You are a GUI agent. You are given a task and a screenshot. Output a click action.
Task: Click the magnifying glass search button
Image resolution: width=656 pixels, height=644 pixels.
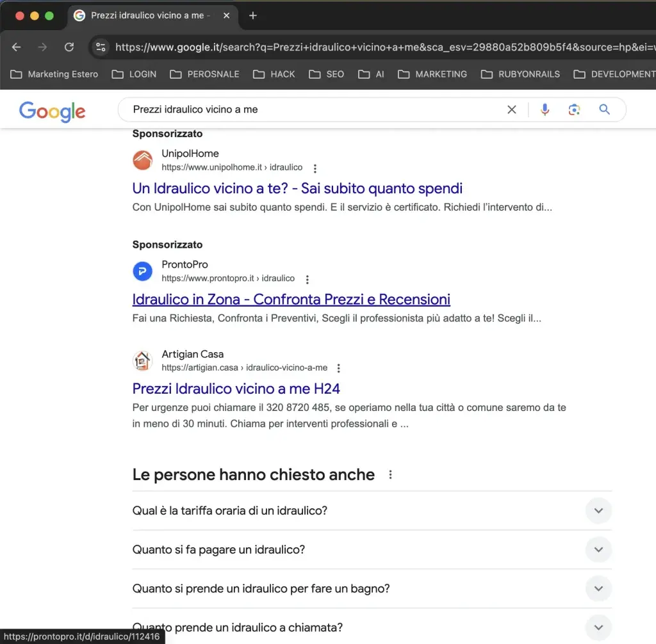tap(604, 109)
